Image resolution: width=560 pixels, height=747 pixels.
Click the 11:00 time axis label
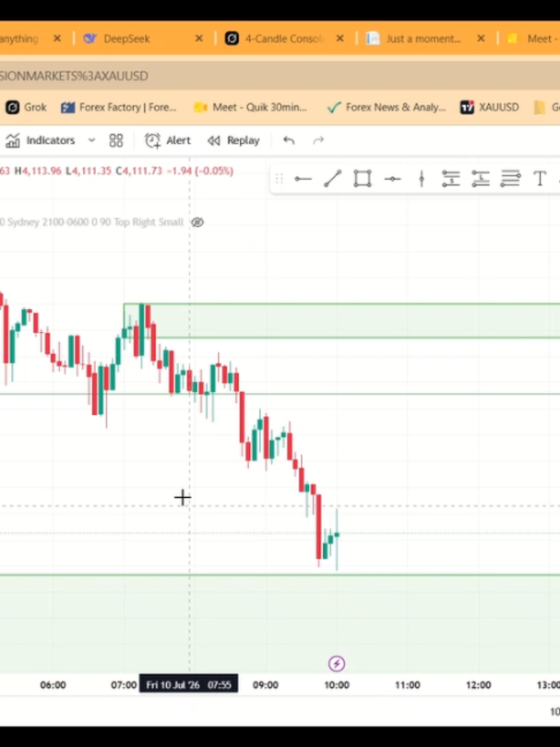tap(408, 684)
